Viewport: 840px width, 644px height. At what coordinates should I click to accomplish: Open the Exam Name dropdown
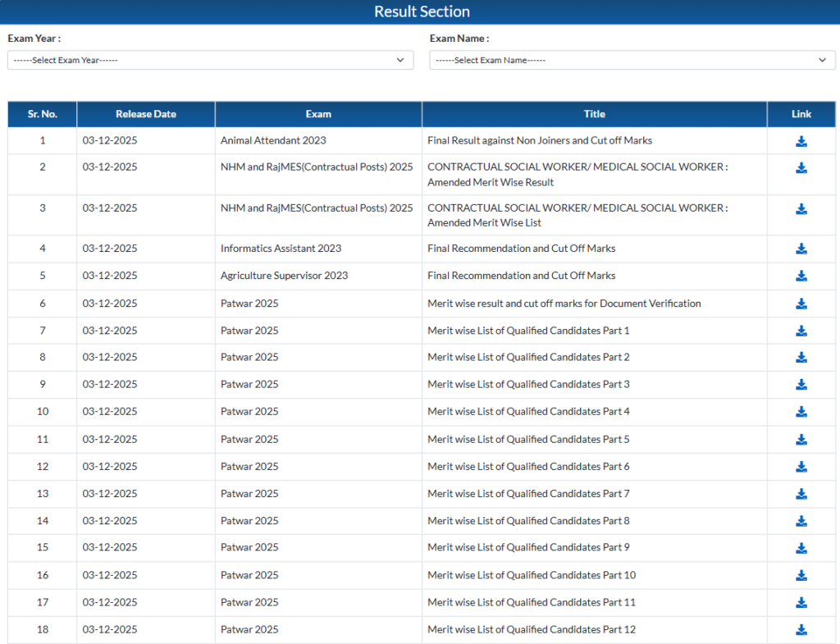pyautogui.click(x=632, y=60)
